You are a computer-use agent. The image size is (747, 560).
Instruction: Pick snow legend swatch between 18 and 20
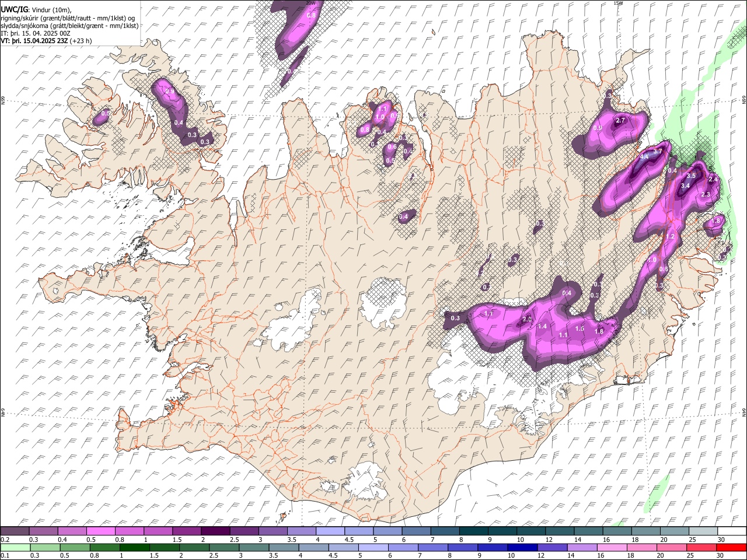point(645,531)
